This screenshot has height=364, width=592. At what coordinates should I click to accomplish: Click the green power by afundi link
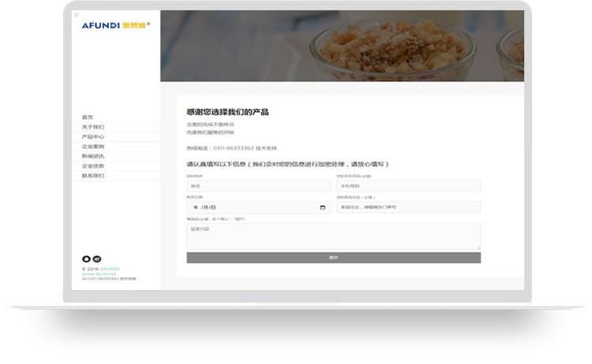[x=99, y=274]
